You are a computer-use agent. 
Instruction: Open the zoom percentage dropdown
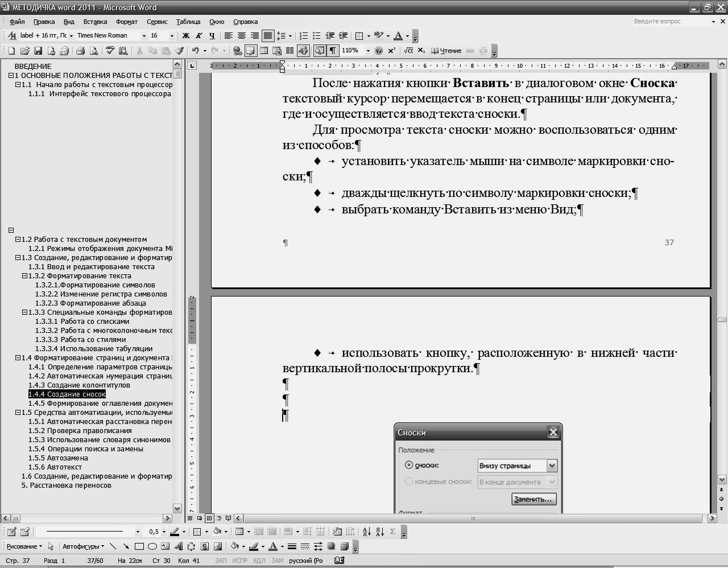point(368,51)
